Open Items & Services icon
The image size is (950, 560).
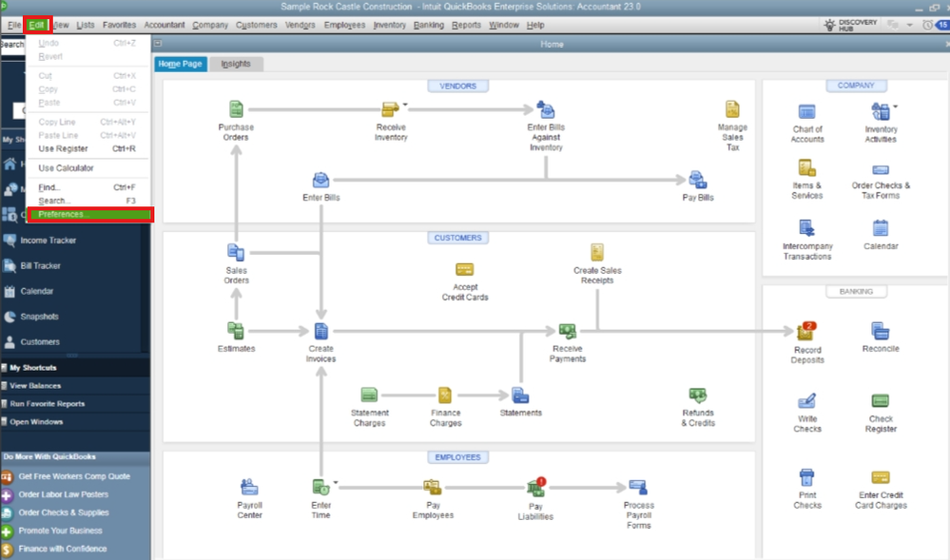click(807, 168)
